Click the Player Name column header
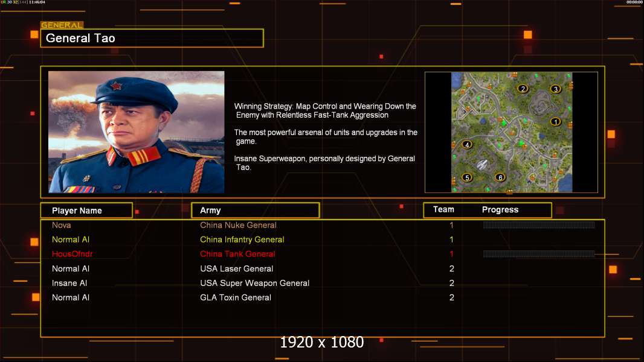This screenshot has height=362, width=644. 86,211
